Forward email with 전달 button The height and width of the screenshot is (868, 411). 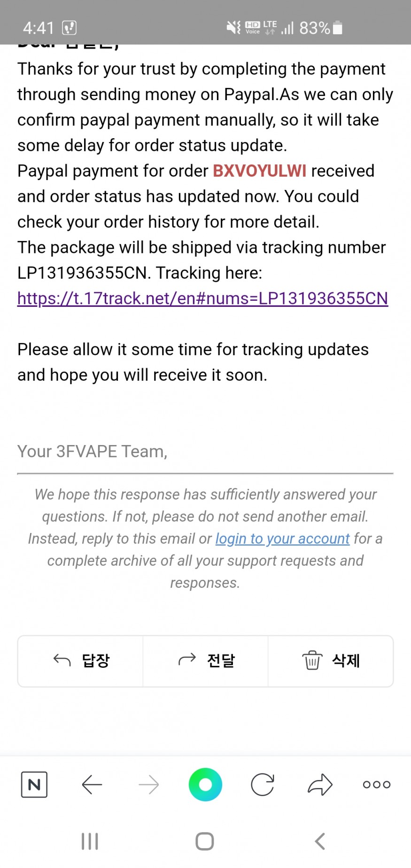205,661
